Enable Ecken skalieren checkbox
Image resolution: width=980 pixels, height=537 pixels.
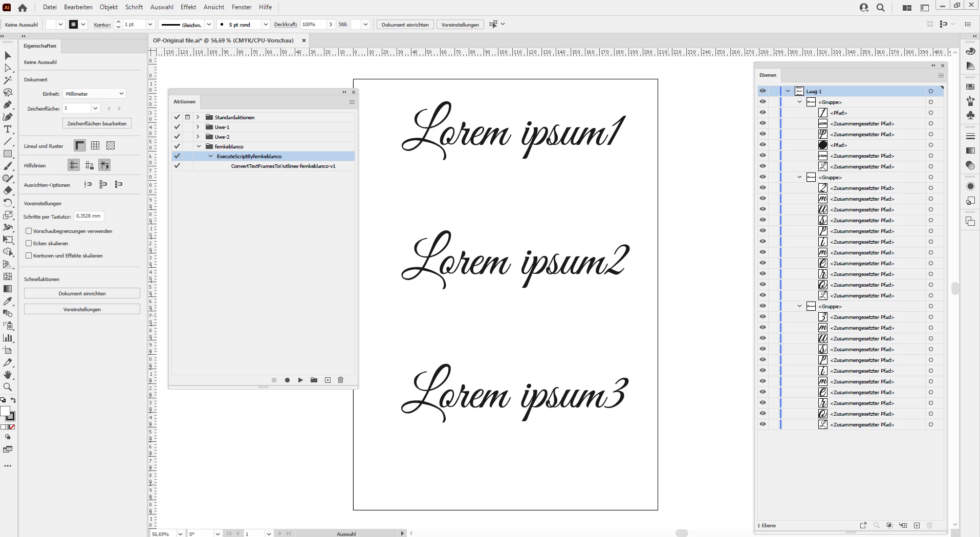coord(29,243)
